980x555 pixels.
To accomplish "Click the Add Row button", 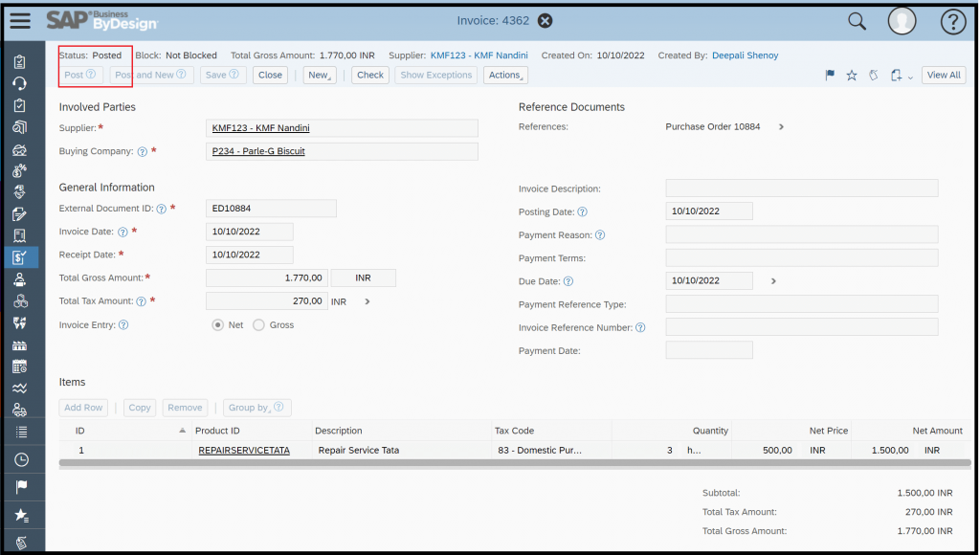I will pyautogui.click(x=83, y=408).
